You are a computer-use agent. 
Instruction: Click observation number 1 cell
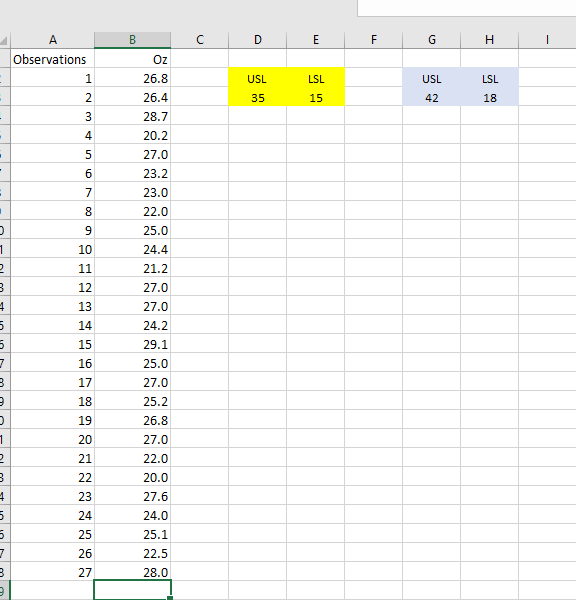[x=52, y=78]
